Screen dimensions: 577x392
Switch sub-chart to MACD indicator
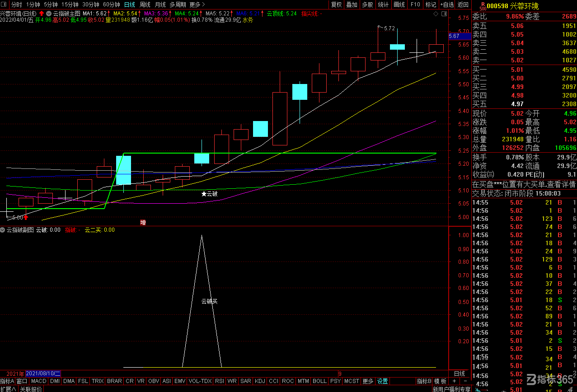coord(39,381)
